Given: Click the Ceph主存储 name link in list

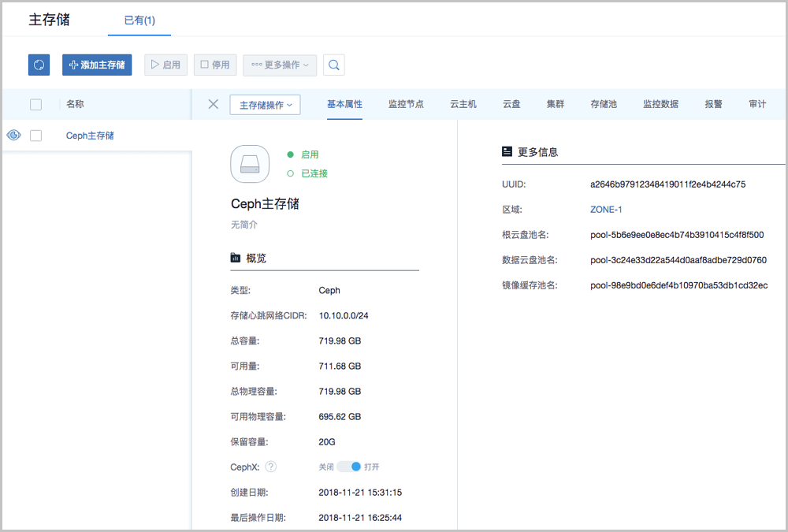Looking at the screenshot, I should [x=90, y=136].
